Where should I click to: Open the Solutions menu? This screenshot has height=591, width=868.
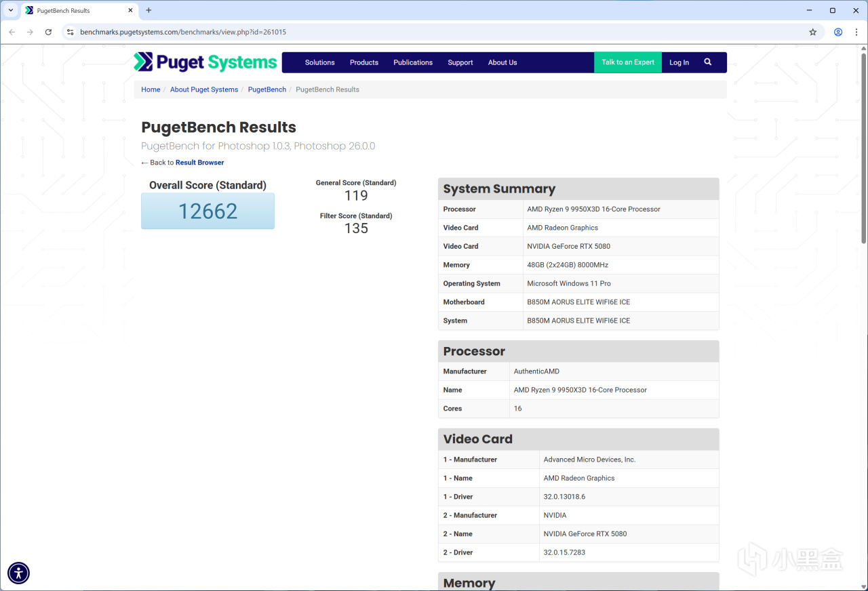click(x=320, y=62)
